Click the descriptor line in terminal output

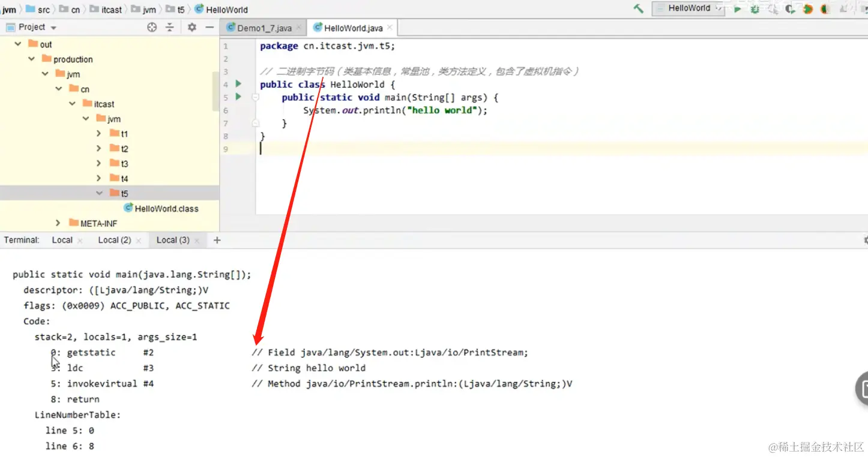click(116, 290)
